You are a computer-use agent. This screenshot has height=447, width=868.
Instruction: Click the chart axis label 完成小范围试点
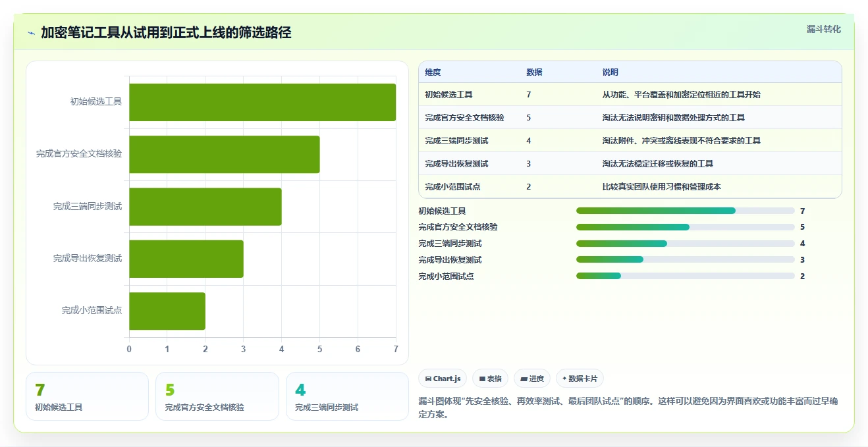point(92,311)
